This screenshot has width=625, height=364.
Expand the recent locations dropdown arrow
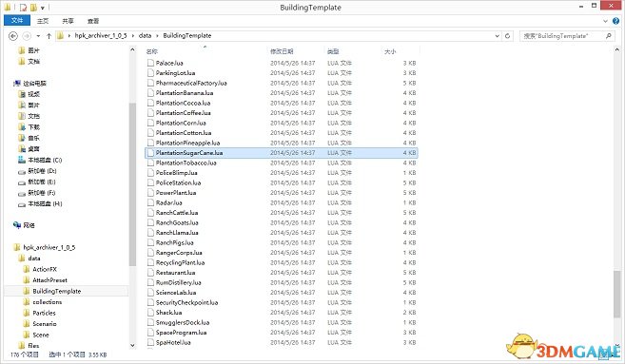[x=38, y=36]
